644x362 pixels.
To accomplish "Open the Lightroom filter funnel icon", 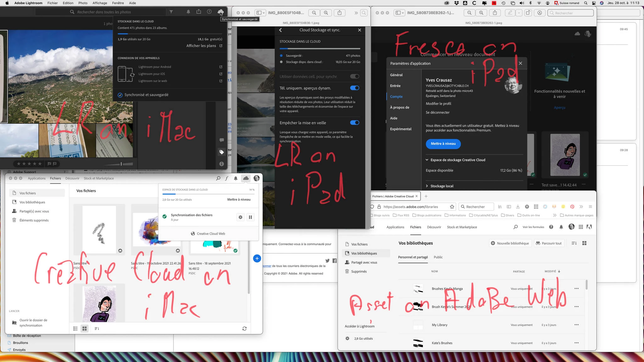I will click(x=171, y=12).
